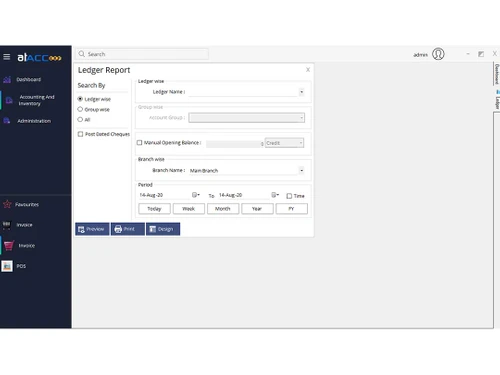This screenshot has width=500, height=375.
Task: Click the admin user avatar icon
Action: [x=438, y=54]
